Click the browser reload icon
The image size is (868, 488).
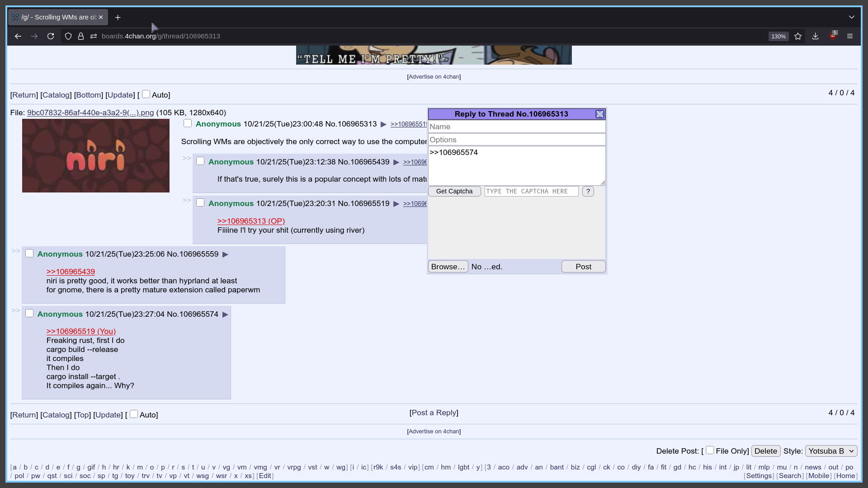[x=51, y=36]
